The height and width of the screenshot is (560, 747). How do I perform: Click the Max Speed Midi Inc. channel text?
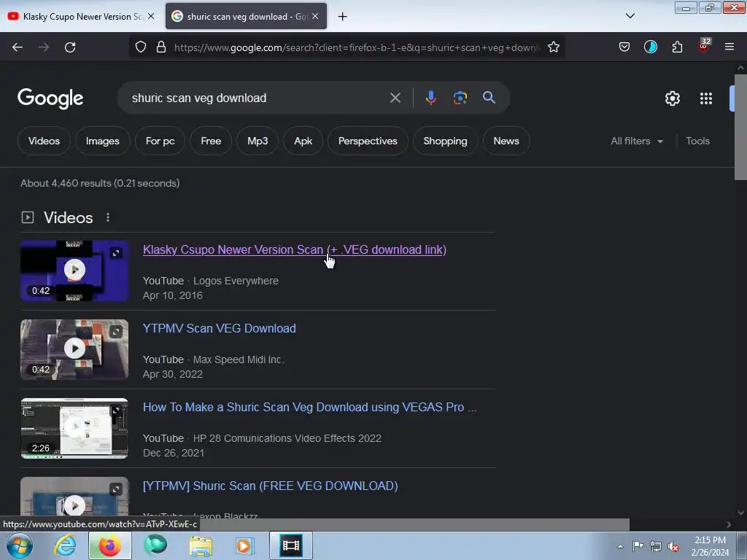pyautogui.click(x=239, y=359)
